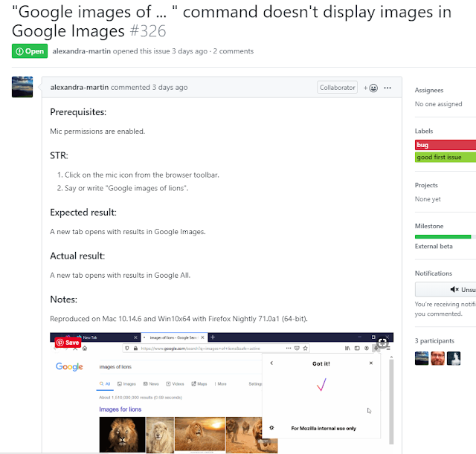Click the bookmark star in embedded screenshot URL bar

(306, 348)
